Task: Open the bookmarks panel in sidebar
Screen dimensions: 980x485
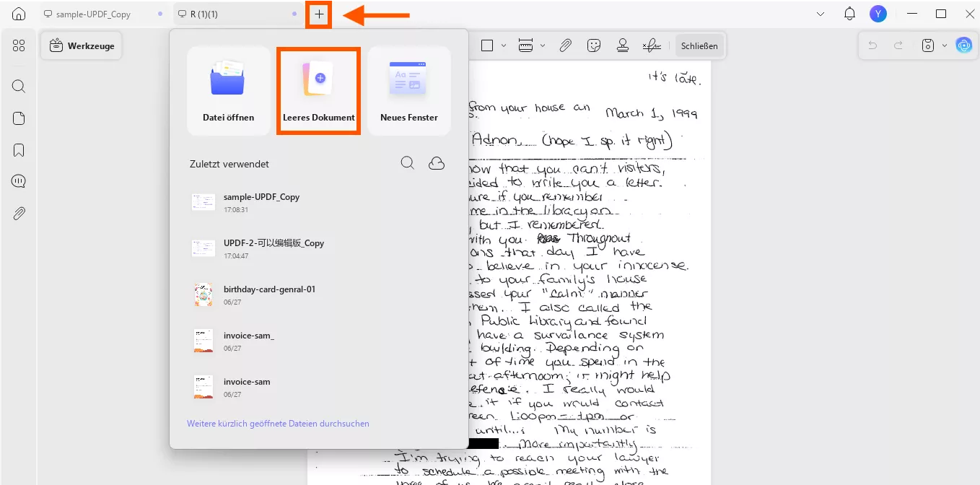Action: [x=19, y=150]
